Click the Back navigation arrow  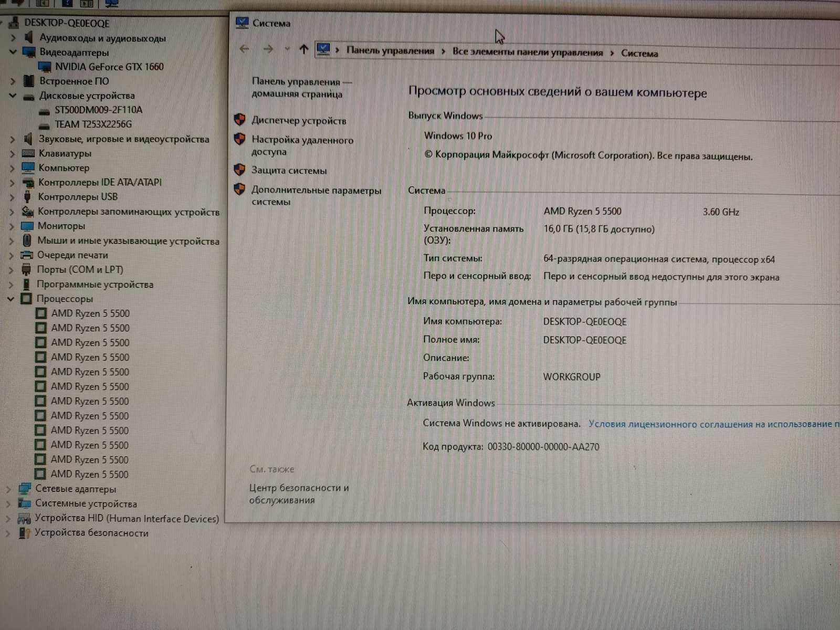[244, 49]
